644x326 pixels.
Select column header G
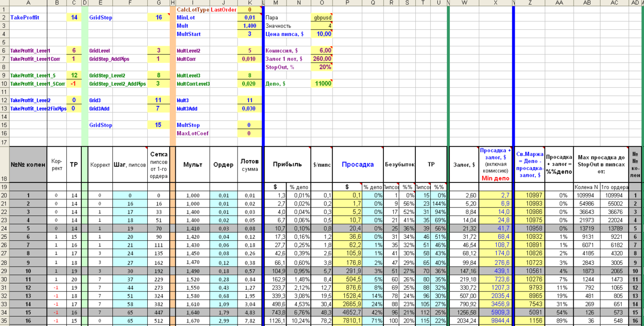click(159, 3)
